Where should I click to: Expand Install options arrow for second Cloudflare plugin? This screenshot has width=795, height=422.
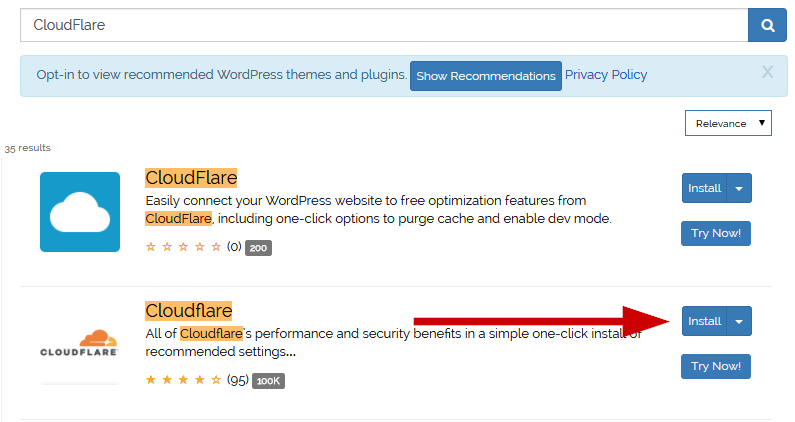[739, 321]
